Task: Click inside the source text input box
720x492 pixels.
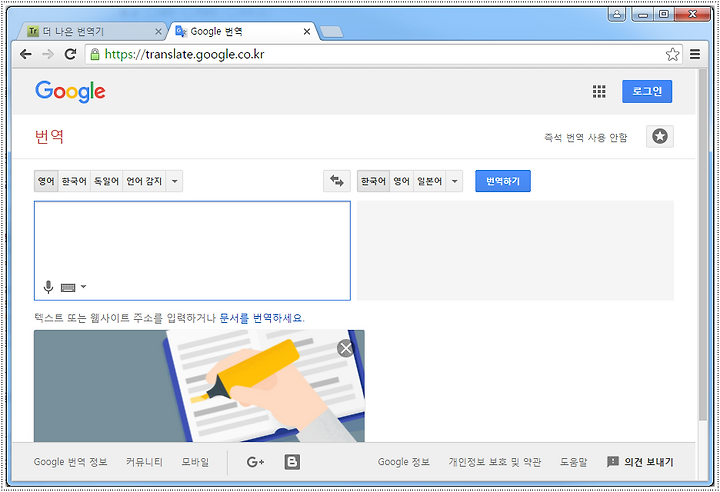Action: (x=192, y=251)
